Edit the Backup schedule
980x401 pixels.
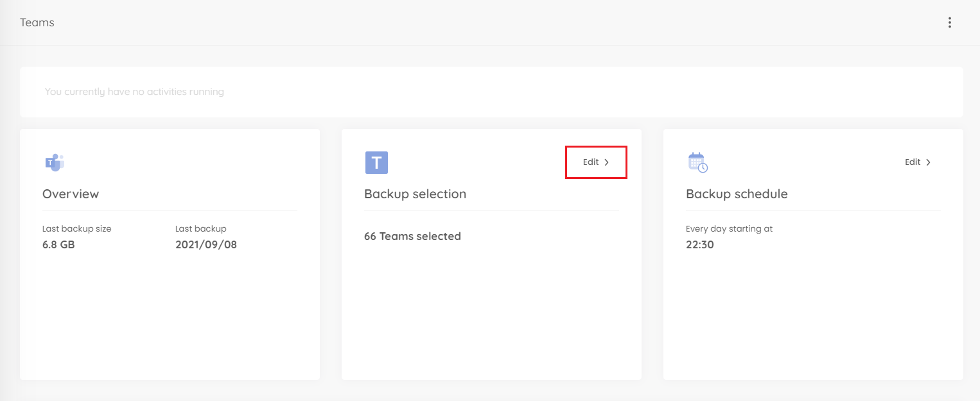918,162
